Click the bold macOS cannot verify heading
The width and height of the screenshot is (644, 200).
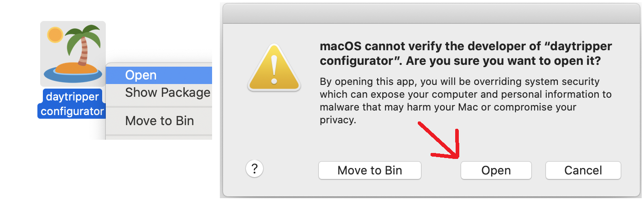tap(465, 47)
